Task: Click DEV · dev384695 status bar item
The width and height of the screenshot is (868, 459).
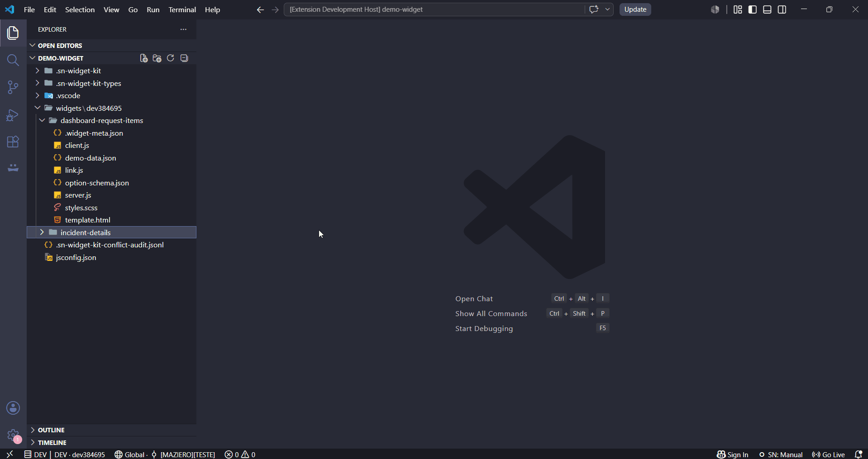Action: coord(65,454)
